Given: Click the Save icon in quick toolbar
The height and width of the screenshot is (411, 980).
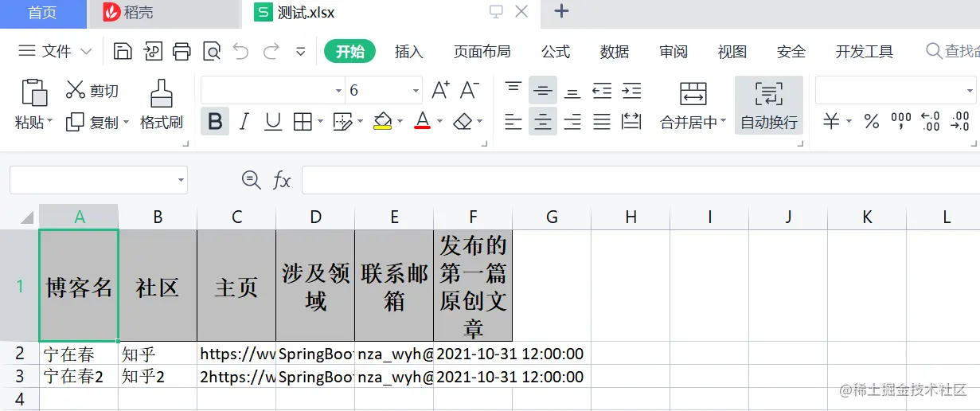Looking at the screenshot, I should click(123, 52).
